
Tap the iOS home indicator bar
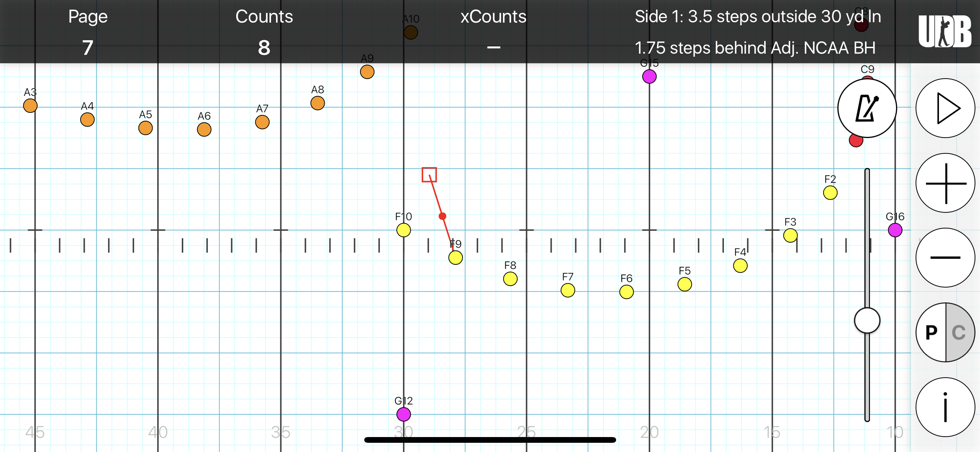tap(490, 440)
